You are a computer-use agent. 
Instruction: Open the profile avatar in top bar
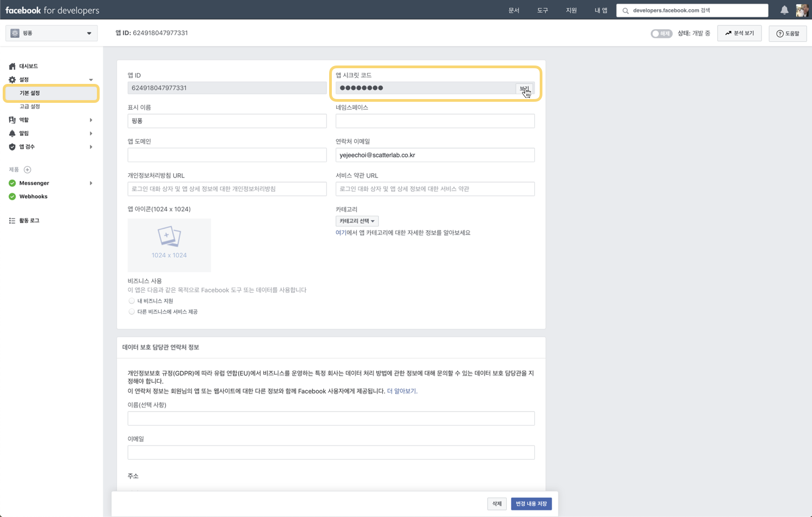(x=802, y=10)
